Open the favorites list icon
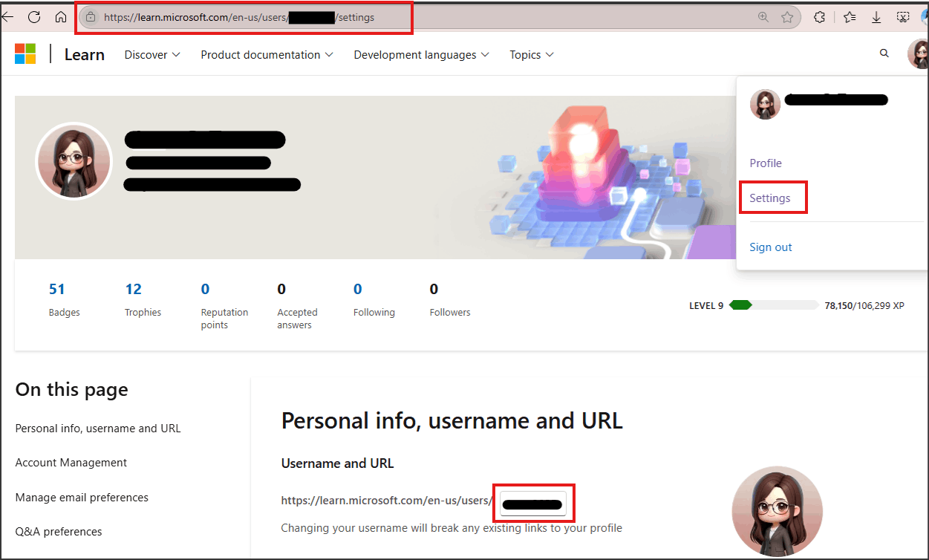Image resolution: width=929 pixels, height=560 pixels. (x=850, y=17)
